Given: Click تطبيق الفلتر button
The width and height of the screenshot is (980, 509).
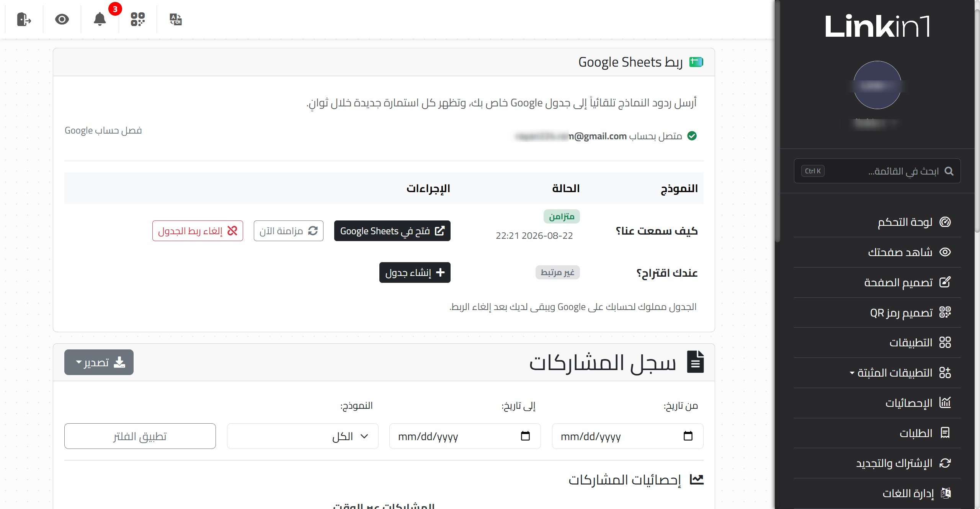Looking at the screenshot, I should click(140, 436).
